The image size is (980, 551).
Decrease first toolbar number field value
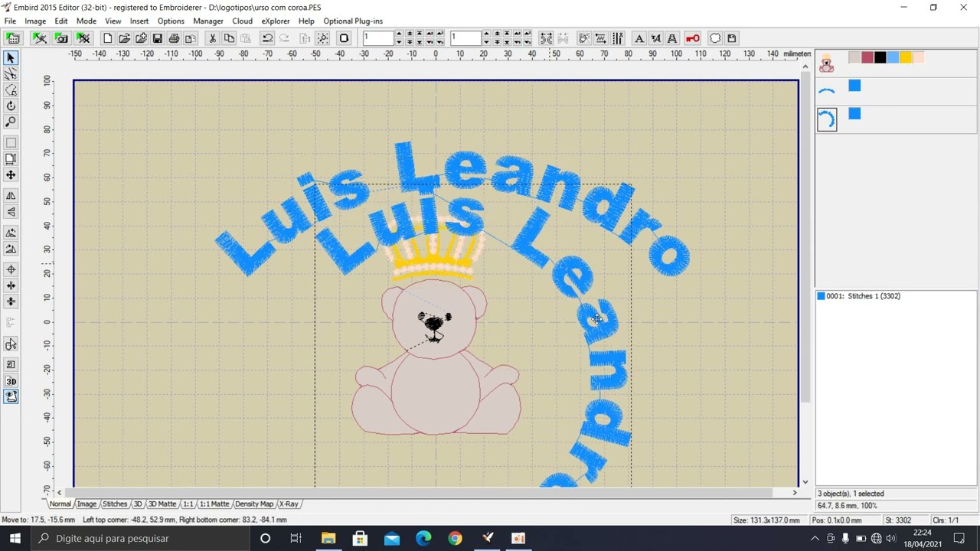coord(398,42)
